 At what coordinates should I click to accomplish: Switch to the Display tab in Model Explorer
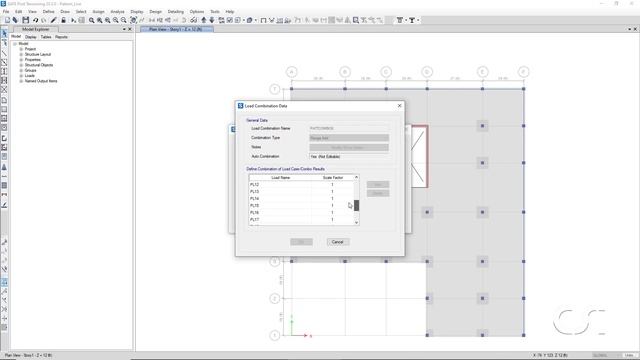pos(31,37)
